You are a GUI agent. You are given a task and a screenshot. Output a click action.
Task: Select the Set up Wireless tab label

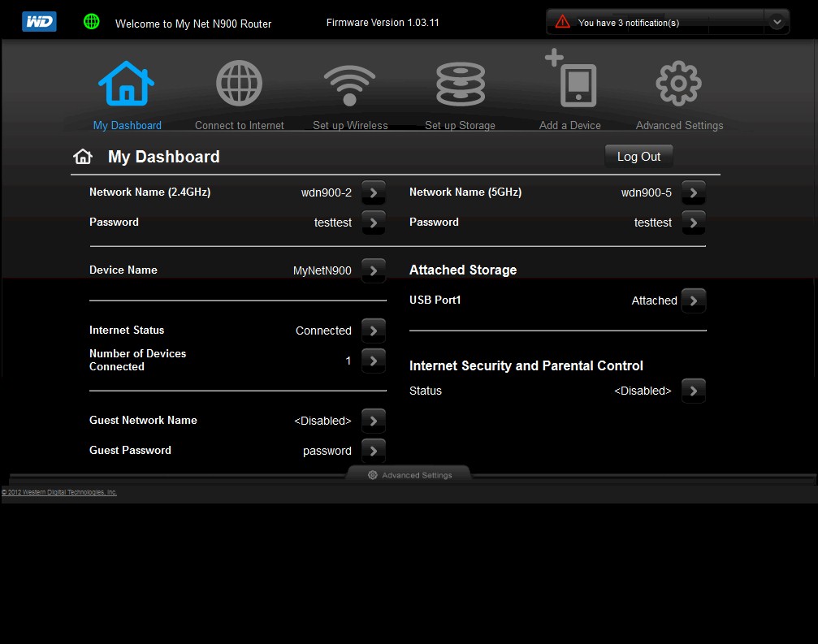click(x=350, y=126)
